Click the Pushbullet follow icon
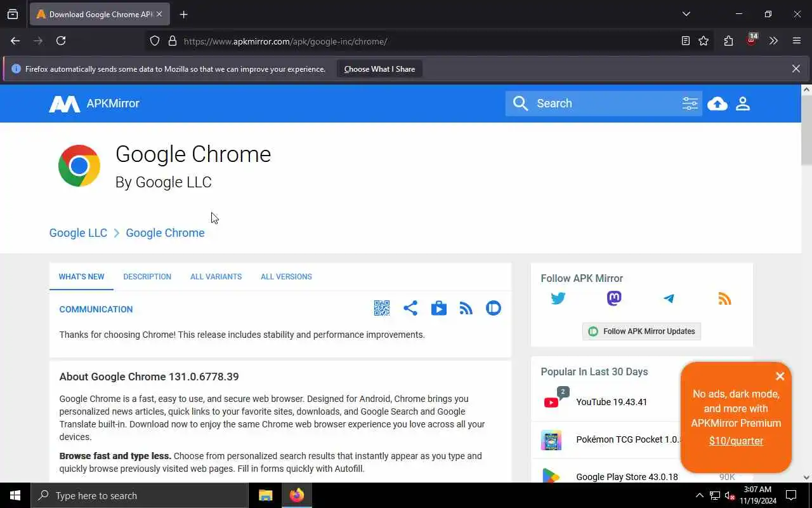This screenshot has height=508, width=812. pos(494,308)
